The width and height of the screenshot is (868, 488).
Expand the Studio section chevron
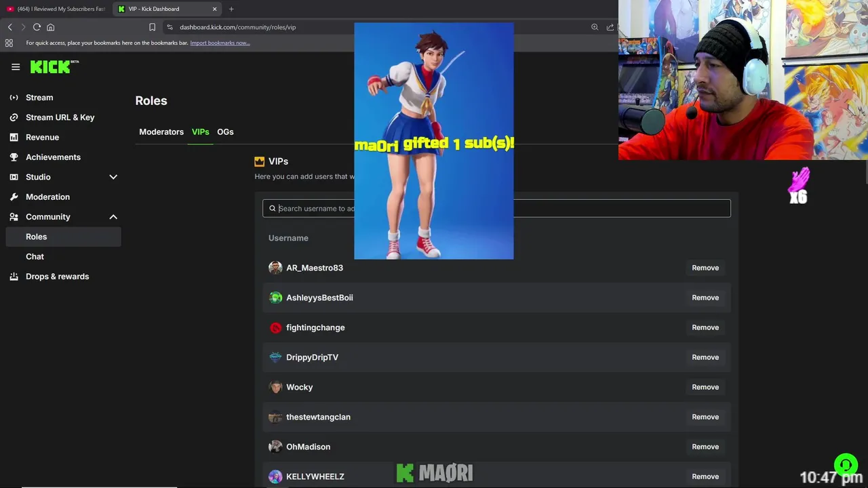coord(113,177)
